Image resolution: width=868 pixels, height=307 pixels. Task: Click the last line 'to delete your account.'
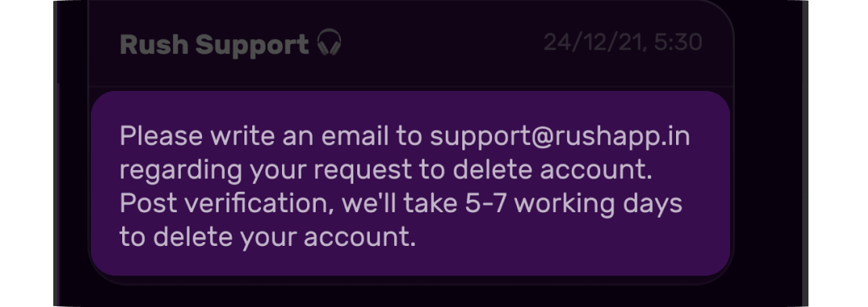267,238
